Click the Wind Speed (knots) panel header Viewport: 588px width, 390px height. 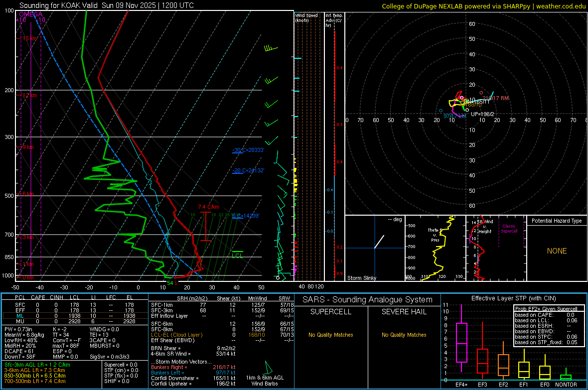[x=306, y=17]
